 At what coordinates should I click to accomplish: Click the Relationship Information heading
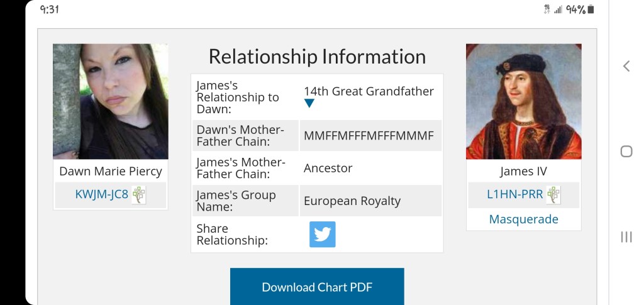click(x=317, y=57)
